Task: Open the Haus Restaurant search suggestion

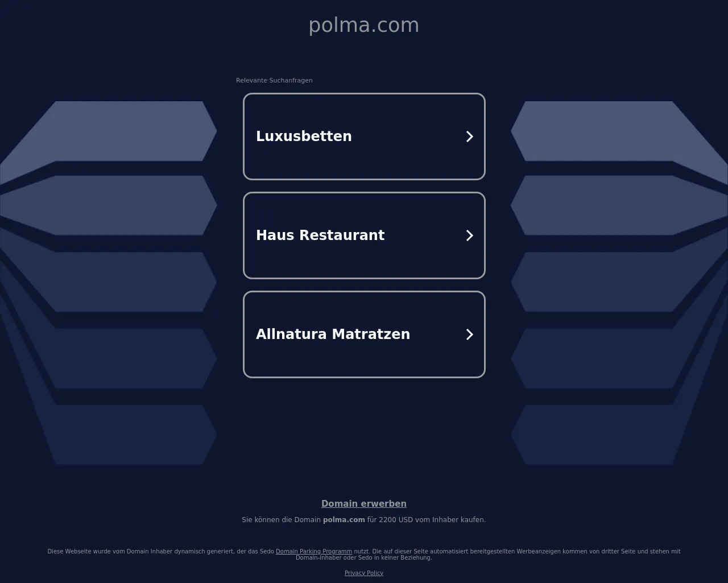Action: click(364, 235)
